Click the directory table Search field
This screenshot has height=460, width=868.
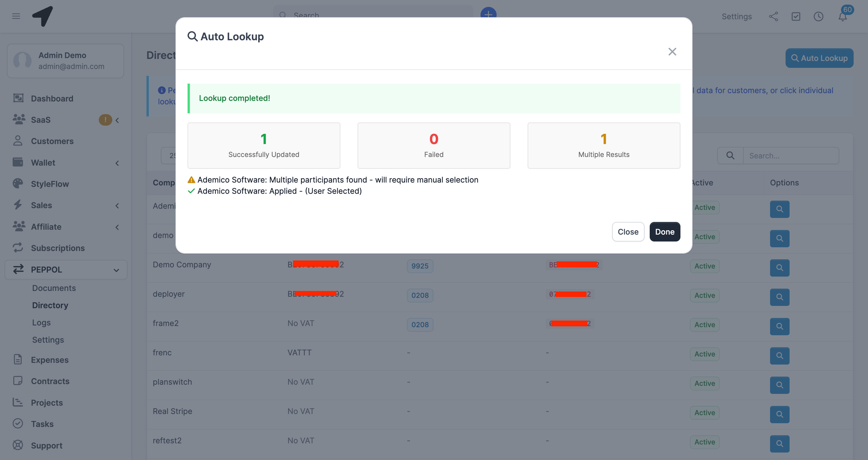[790, 156]
